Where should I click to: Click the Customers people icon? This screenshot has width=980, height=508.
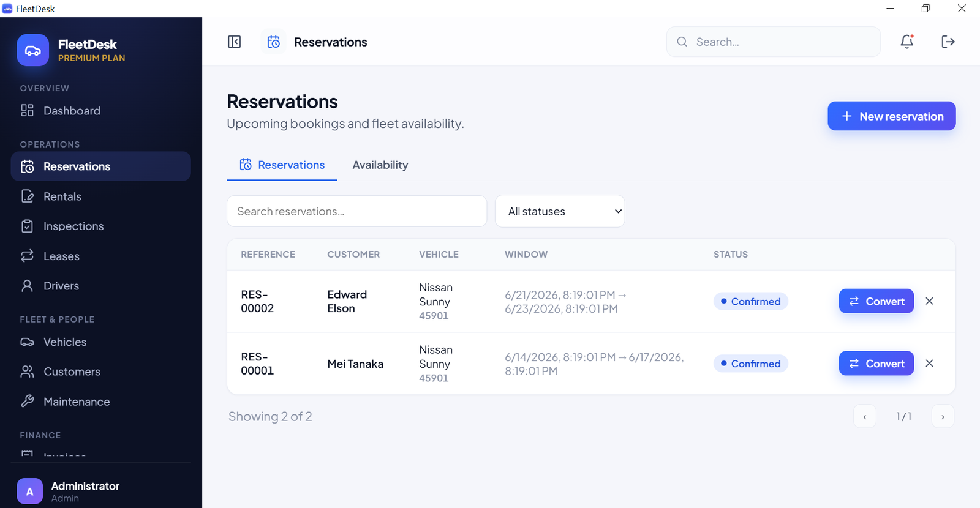coord(27,372)
